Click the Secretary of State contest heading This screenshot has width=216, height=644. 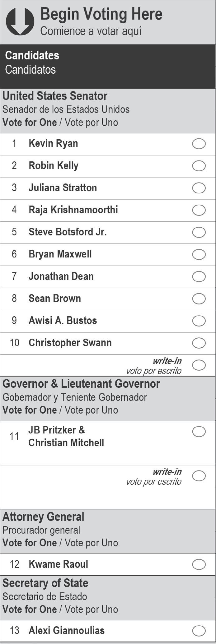[45, 583]
